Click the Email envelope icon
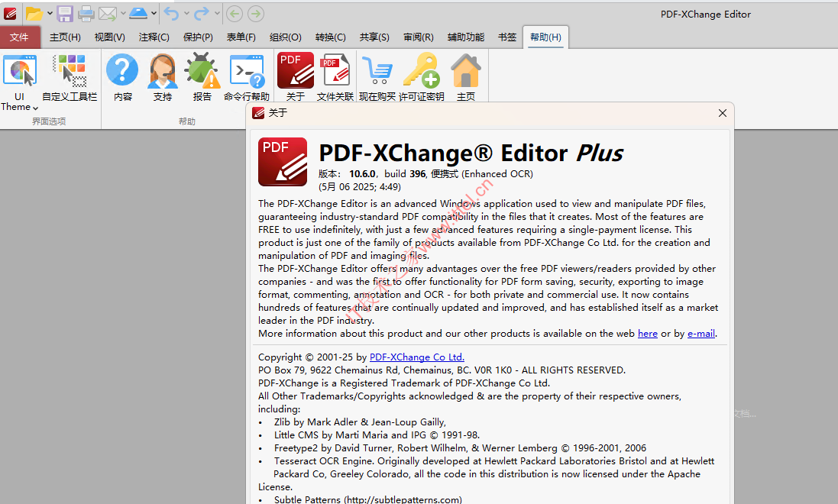838x504 pixels. 108,13
